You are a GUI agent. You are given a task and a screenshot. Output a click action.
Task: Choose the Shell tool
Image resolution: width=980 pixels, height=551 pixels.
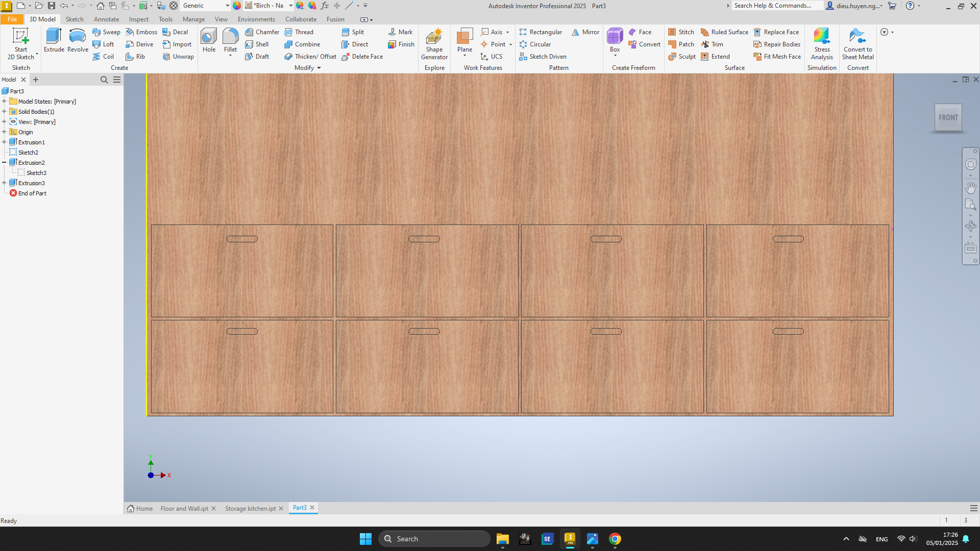point(257,44)
